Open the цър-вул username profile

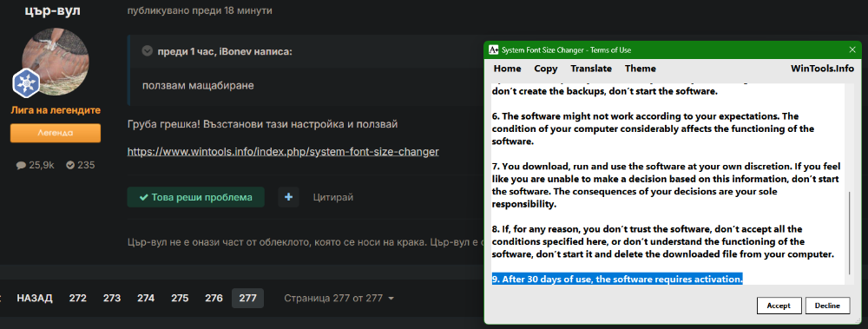pos(53,10)
